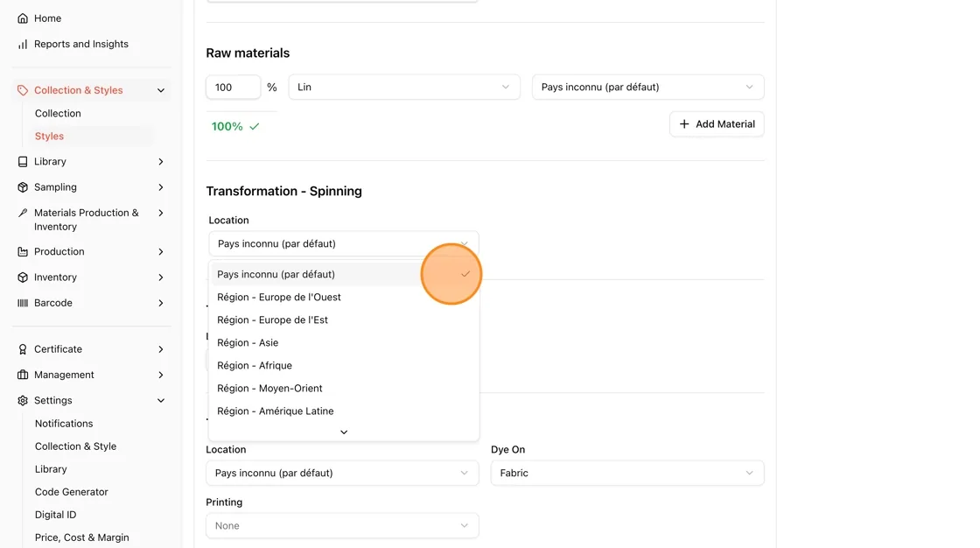Show more options via dropdown bottom chevron

pos(344,432)
